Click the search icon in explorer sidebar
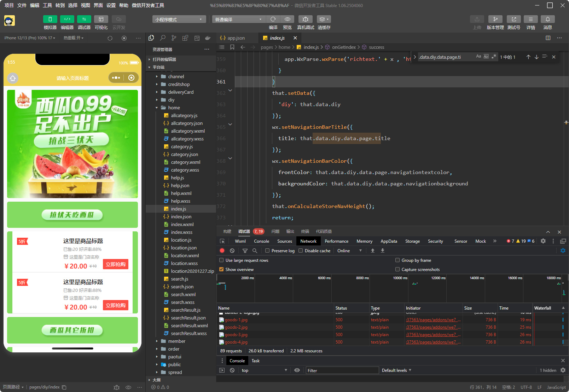The height and width of the screenshot is (392, 569). pos(163,38)
